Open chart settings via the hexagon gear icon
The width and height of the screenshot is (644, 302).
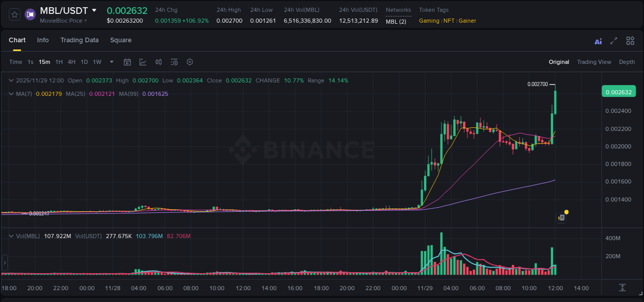tap(190, 62)
